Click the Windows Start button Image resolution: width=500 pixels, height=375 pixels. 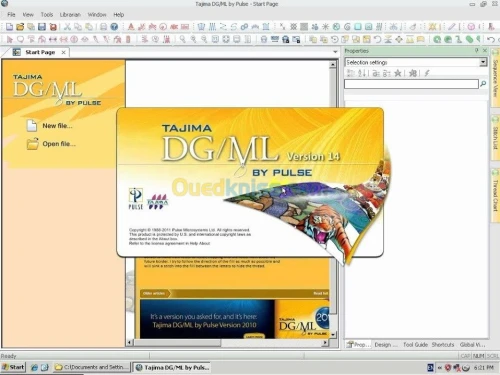pyautogui.click(x=13, y=367)
